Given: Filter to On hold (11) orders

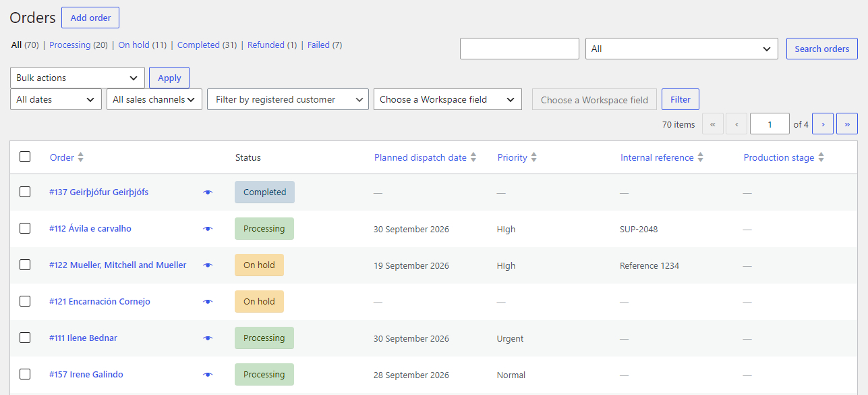Looking at the screenshot, I should click(x=142, y=45).
